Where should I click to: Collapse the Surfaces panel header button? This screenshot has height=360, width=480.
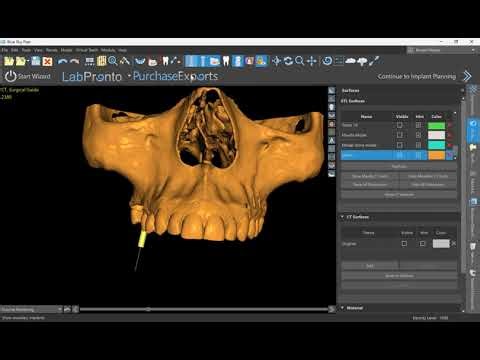[462, 90]
